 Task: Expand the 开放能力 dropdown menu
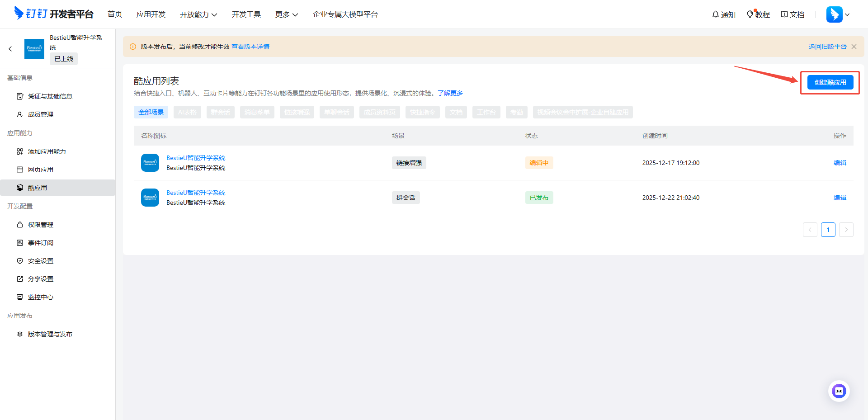click(x=198, y=14)
